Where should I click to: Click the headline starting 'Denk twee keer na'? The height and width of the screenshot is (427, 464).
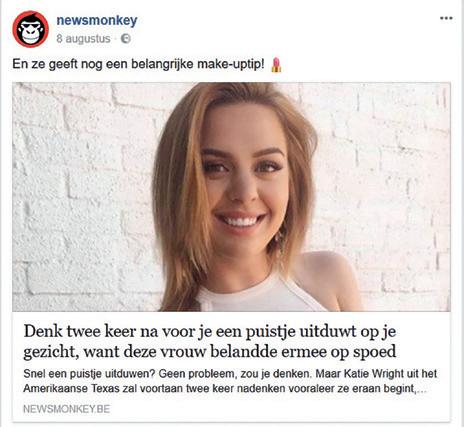pos(210,341)
